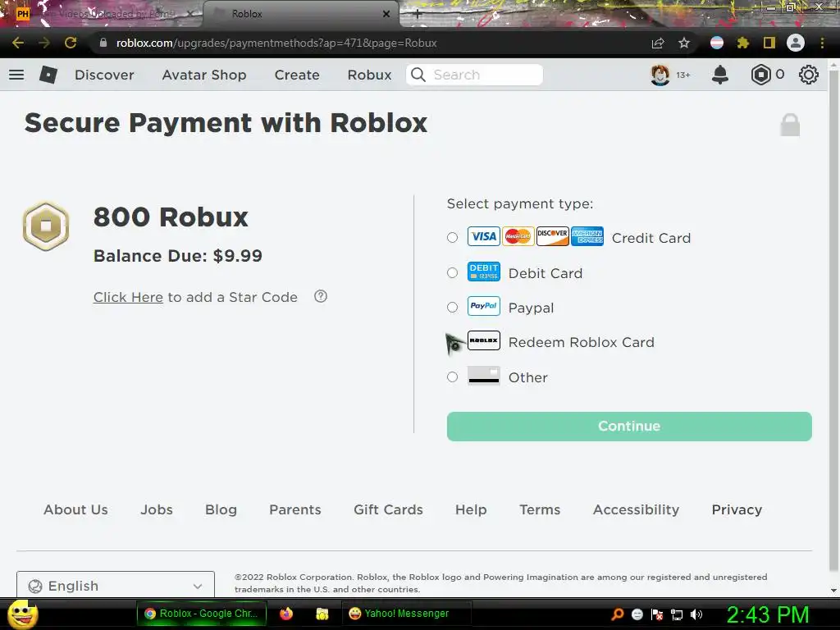
Task: Open Chrome three-dot menu
Action: 822,43
